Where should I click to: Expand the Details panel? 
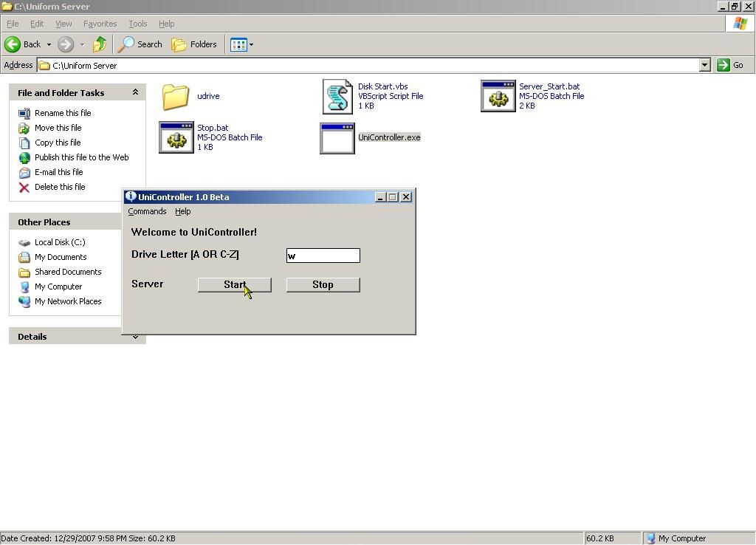(136, 337)
